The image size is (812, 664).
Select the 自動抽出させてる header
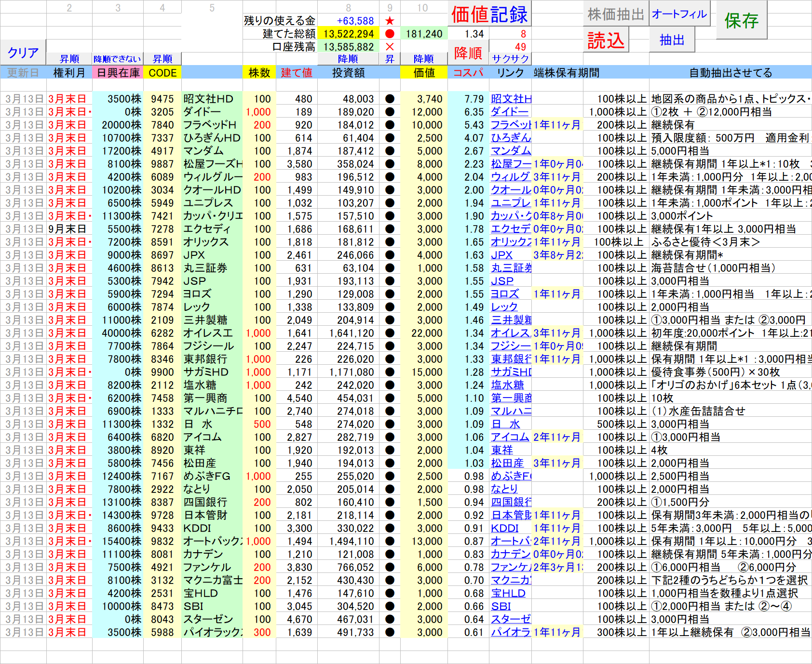(x=731, y=73)
